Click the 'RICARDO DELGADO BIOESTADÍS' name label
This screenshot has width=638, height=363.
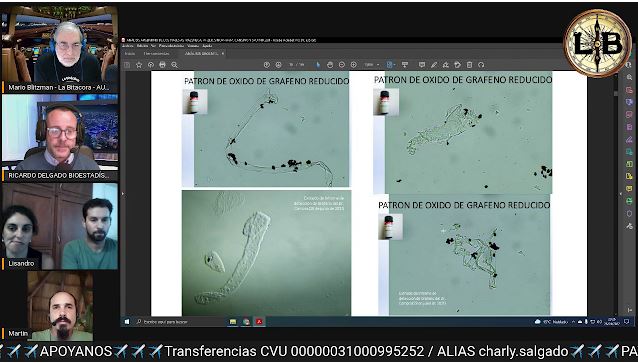59,175
